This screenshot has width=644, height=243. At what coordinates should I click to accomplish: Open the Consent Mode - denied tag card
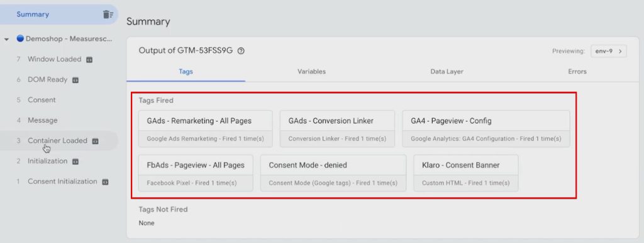[333, 173]
